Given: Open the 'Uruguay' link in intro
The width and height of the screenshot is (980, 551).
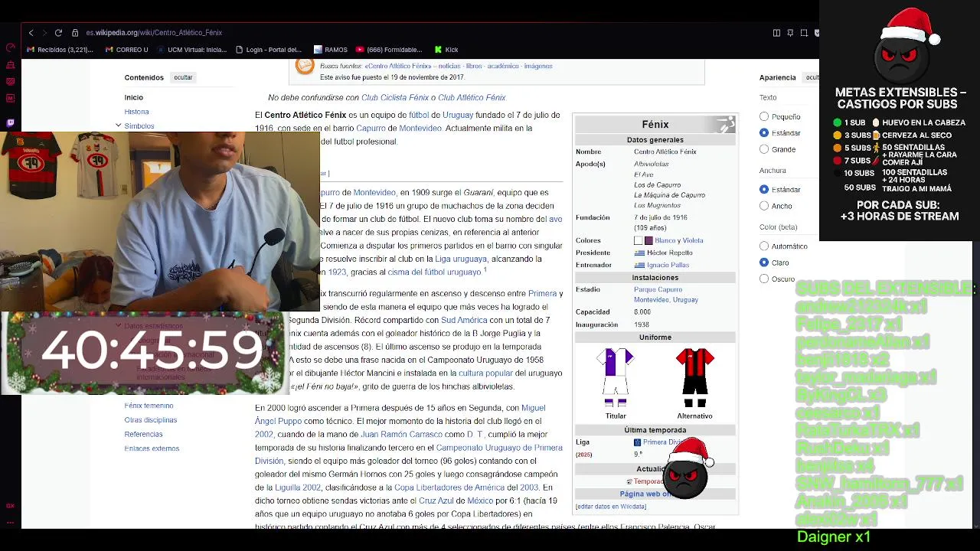Looking at the screenshot, I should pos(458,115).
